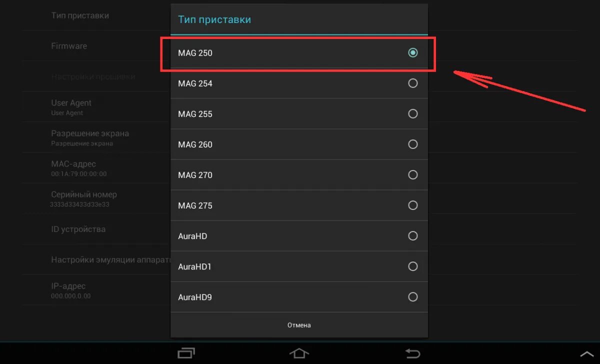600x364 pixels.
Task: Open the Разрешение экрана setting
Action: (x=90, y=137)
